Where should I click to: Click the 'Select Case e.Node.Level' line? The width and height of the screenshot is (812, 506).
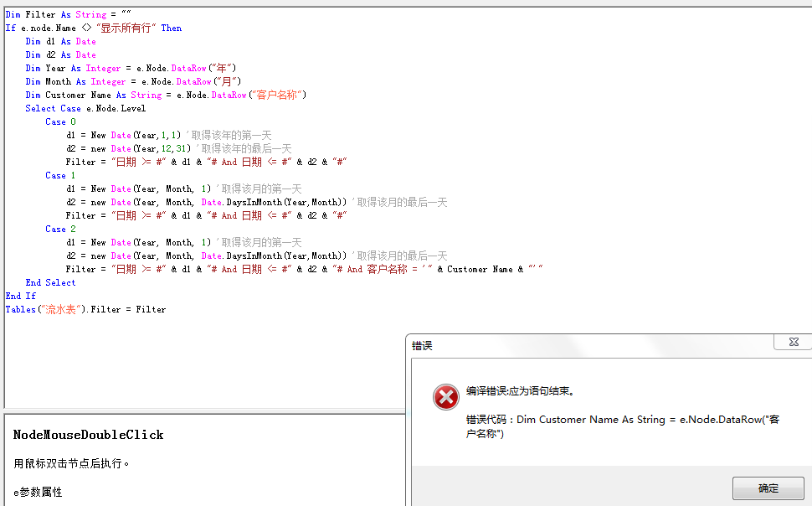click(x=85, y=108)
